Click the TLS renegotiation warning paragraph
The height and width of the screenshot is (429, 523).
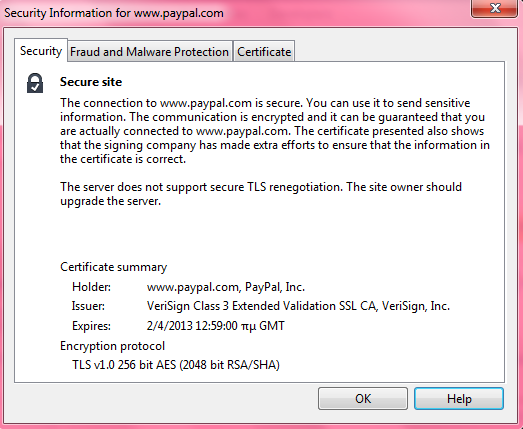click(261, 194)
